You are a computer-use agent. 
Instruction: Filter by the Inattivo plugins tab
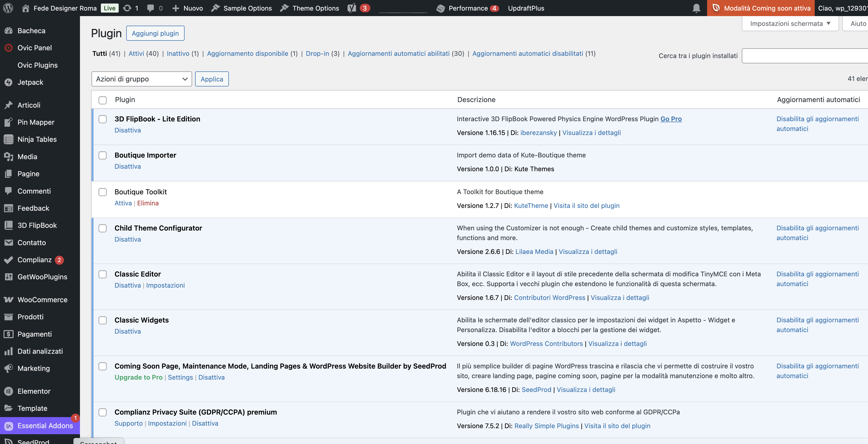pos(178,54)
